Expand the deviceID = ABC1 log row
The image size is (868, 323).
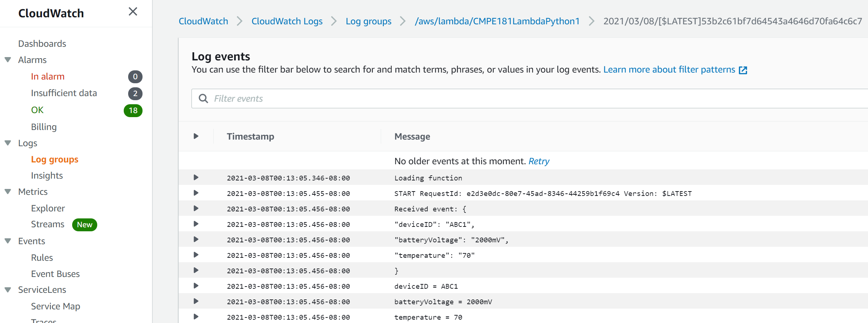[196, 286]
